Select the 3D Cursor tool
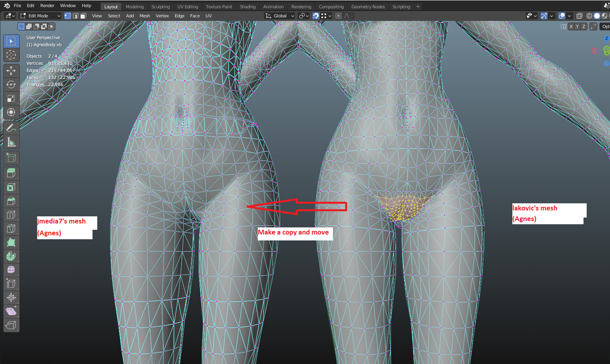This screenshot has width=610, height=364. [x=11, y=55]
